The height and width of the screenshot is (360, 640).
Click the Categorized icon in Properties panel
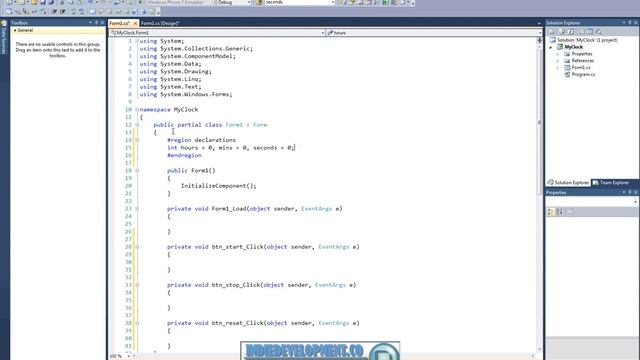pyautogui.click(x=551, y=211)
